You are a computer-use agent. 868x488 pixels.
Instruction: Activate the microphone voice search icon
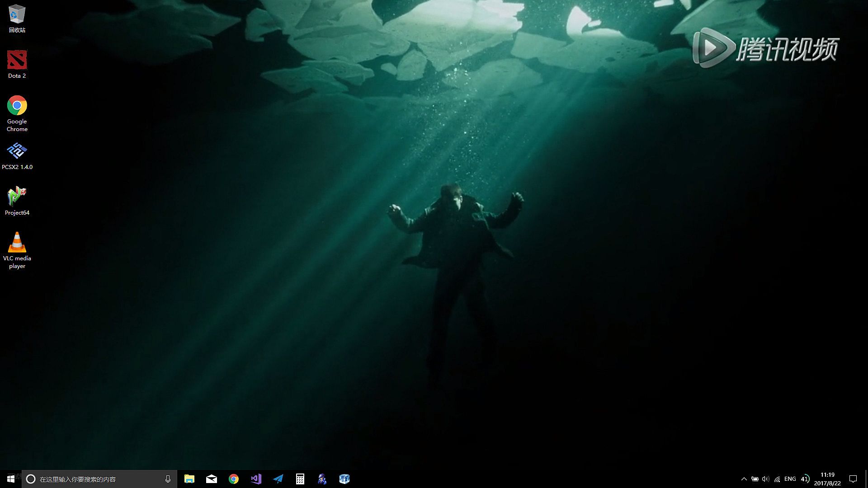point(168,479)
